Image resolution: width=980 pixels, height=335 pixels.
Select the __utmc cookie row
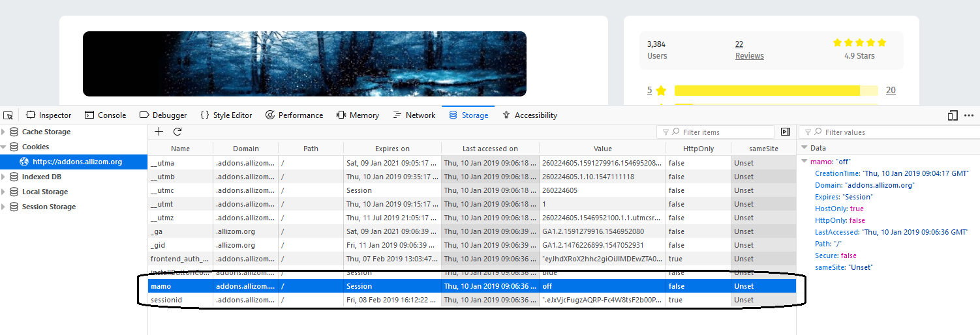[472, 190]
